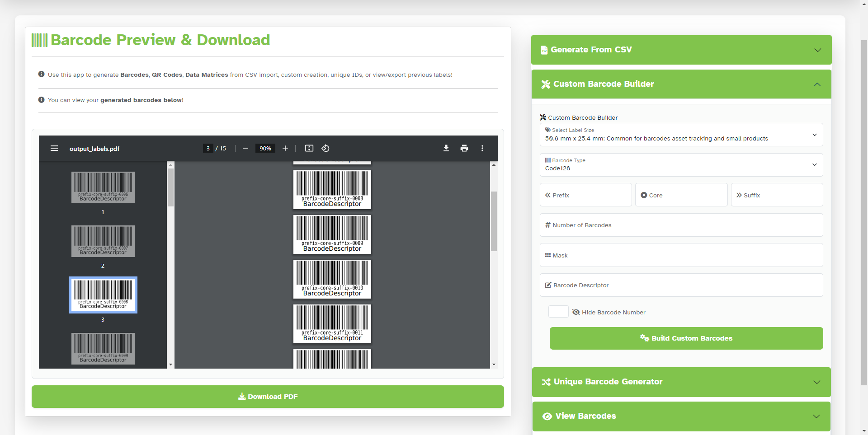Open the View Barcodes section
The image size is (868, 435).
click(681, 416)
